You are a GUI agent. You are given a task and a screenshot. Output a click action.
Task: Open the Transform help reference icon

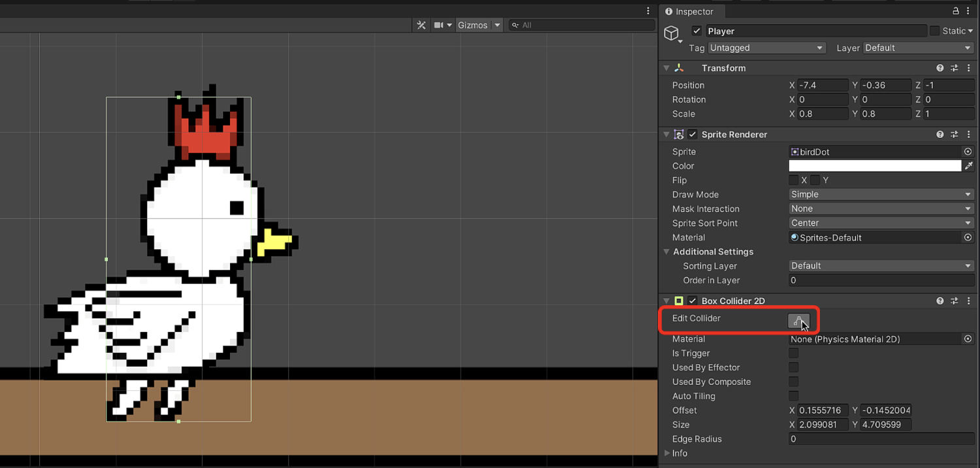pyautogui.click(x=939, y=68)
